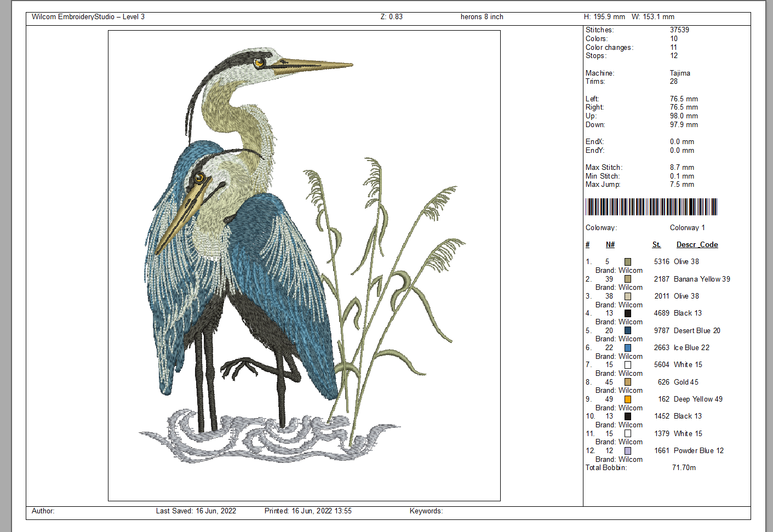
Task: Click the 'Keywords:' footer label
Action: click(426, 511)
